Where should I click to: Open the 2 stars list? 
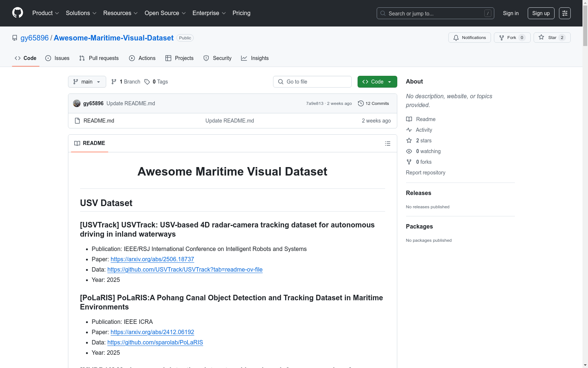pos(419,141)
